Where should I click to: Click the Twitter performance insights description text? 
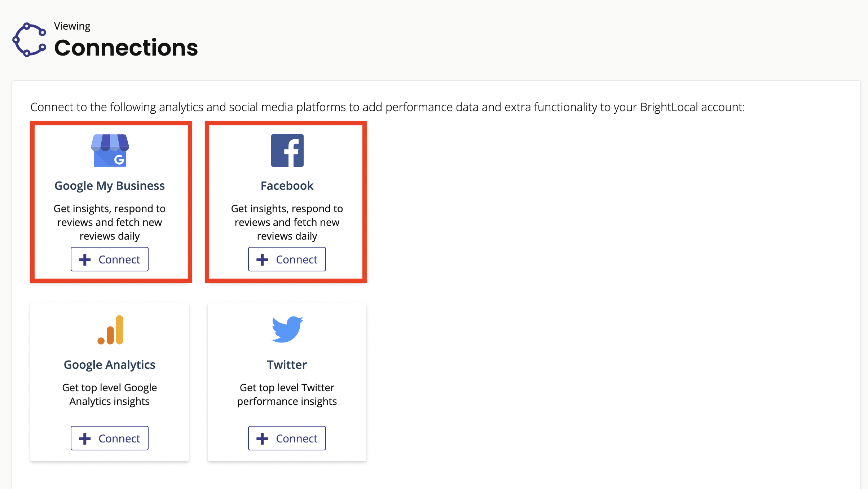pos(287,394)
